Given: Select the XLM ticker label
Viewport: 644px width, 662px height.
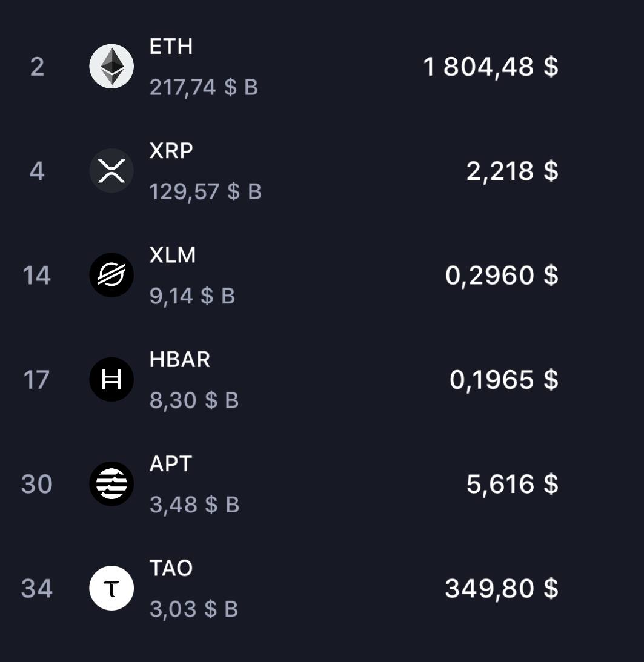Looking at the screenshot, I should click(173, 254).
